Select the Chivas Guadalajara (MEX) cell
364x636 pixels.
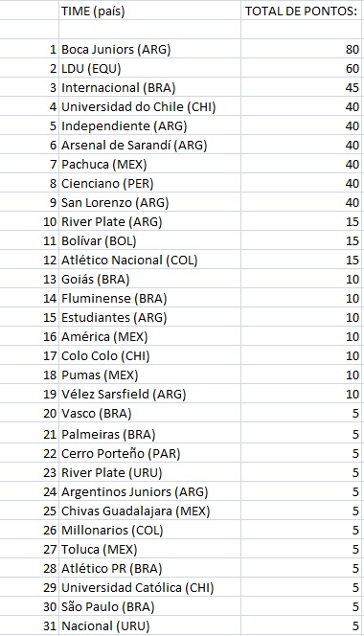(x=149, y=511)
